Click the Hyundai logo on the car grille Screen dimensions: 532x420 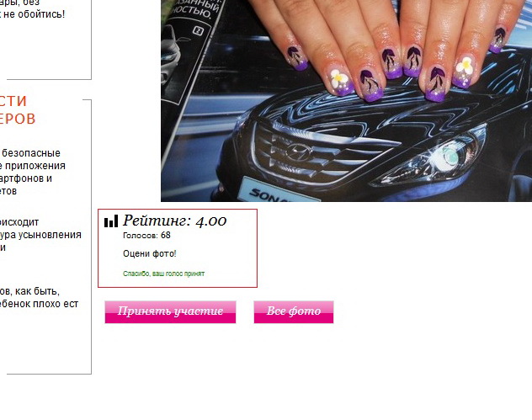click(x=298, y=152)
